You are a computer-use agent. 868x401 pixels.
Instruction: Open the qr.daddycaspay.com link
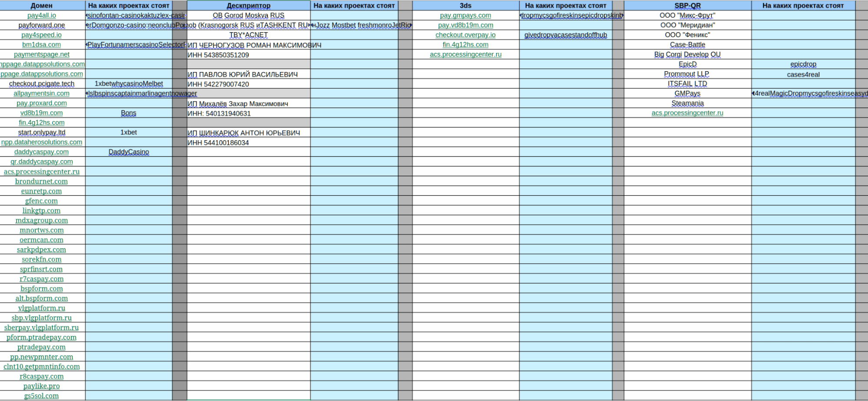click(42, 162)
